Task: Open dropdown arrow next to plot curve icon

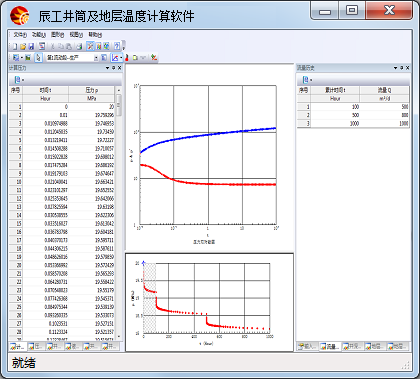Action: [x=121, y=58]
